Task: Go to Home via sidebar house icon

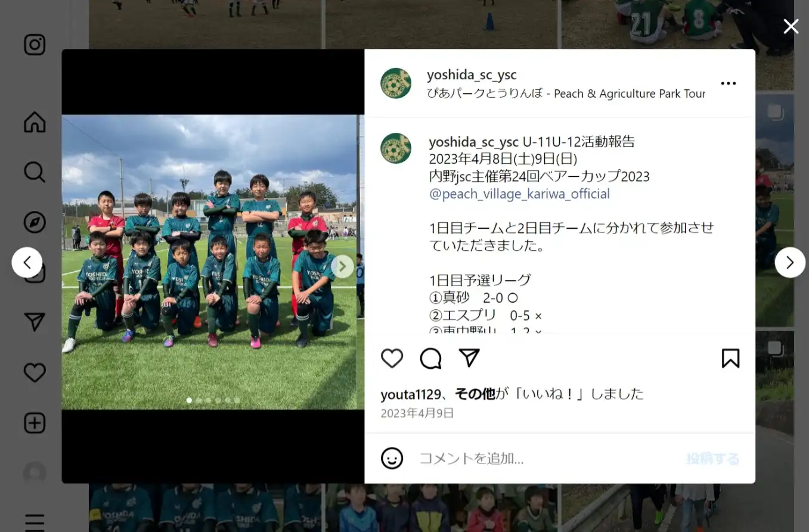Action: (x=35, y=122)
